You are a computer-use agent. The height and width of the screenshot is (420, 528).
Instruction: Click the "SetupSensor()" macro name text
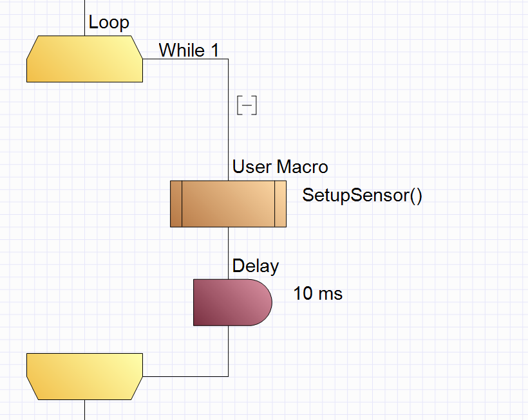(x=362, y=195)
